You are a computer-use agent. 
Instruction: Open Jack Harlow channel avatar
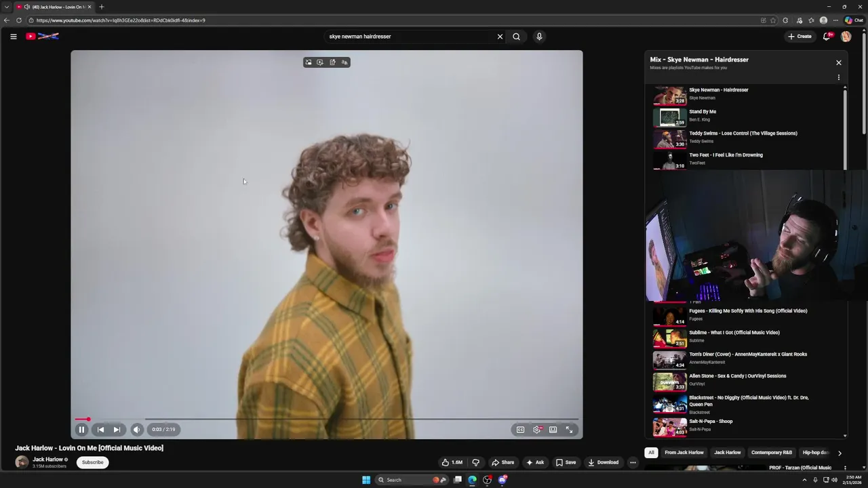[x=22, y=462]
